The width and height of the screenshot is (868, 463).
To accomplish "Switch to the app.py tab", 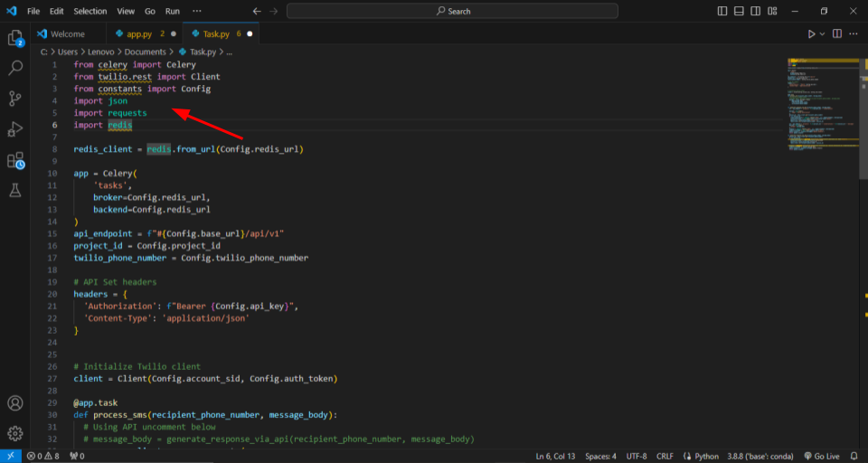I will 138,33.
